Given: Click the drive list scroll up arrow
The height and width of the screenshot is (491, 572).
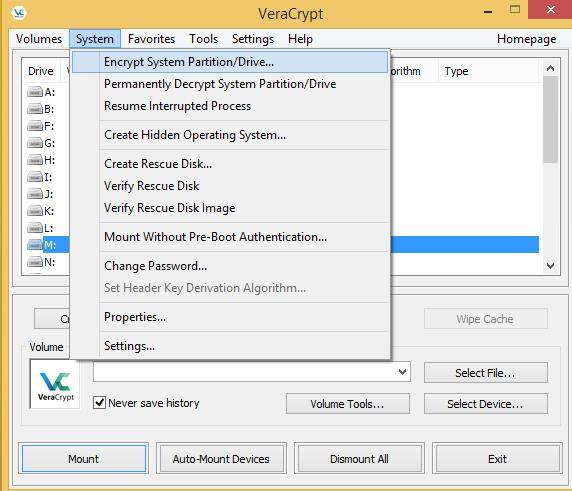Looking at the screenshot, I should point(550,68).
